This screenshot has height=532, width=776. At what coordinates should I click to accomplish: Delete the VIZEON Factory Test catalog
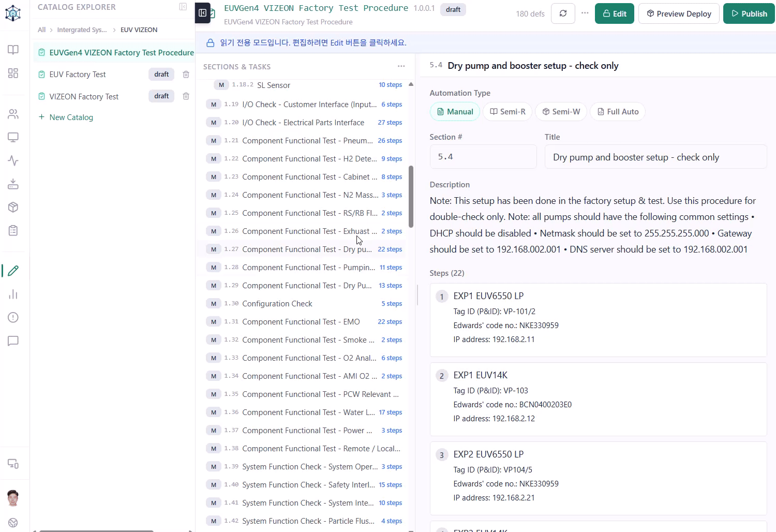186,96
